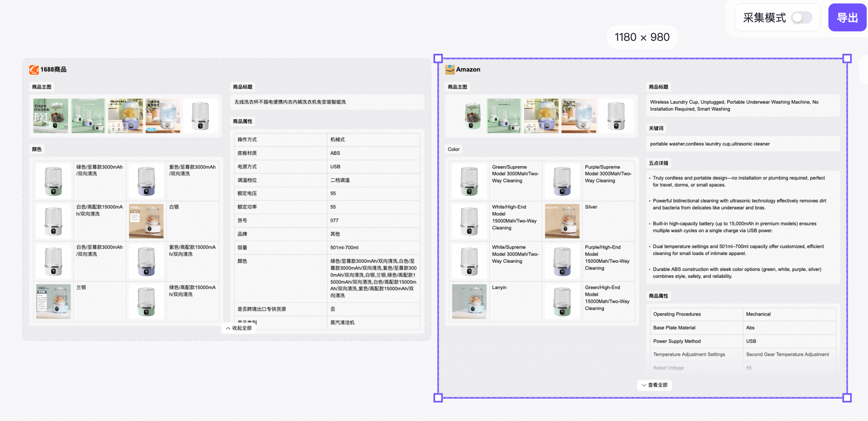The width and height of the screenshot is (868, 421).
Task: Toggle the 采集模式 collection mode switch
Action: [801, 18]
